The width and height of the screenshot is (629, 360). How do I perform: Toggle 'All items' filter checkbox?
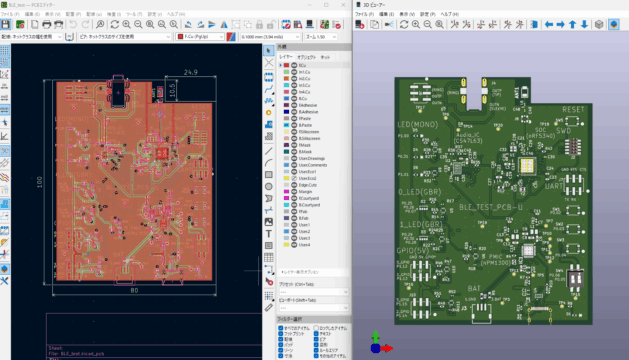click(x=281, y=328)
